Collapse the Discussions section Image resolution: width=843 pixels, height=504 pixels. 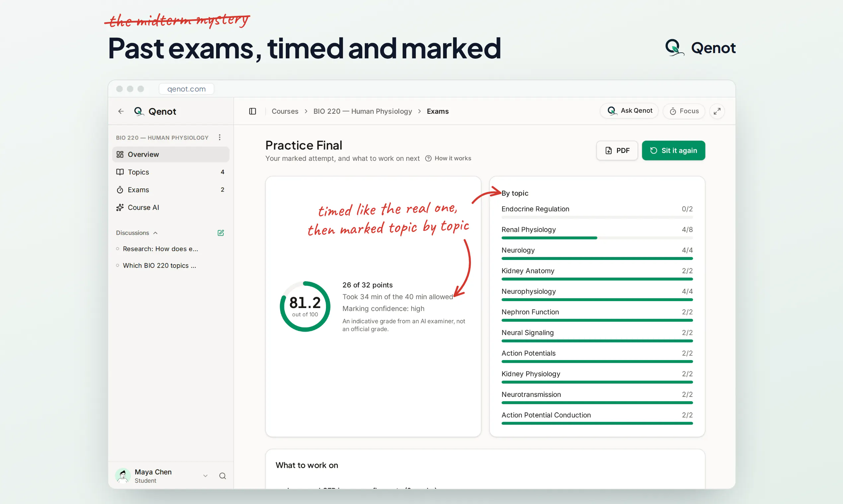click(137, 233)
